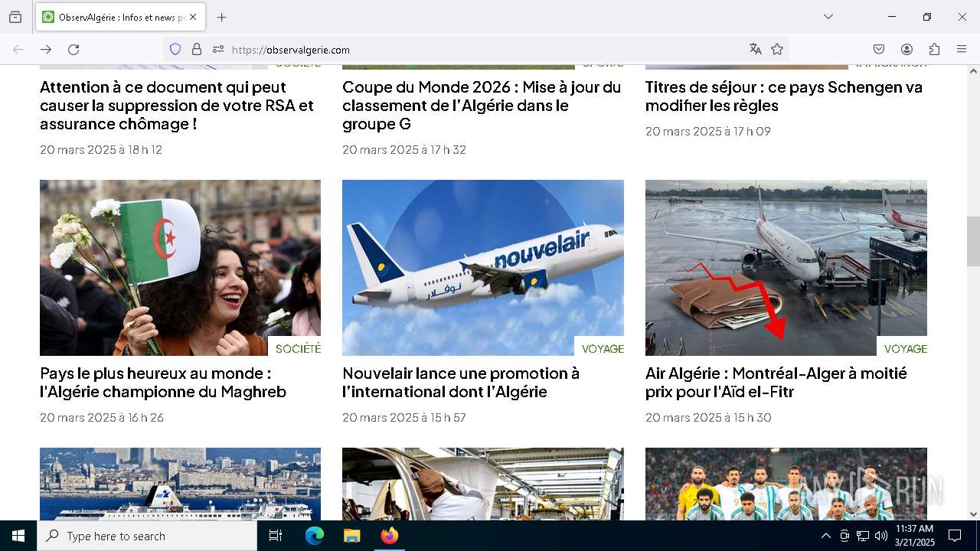Open Algerian flag woman photo thumbnail
Screen dimensions: 980x551
pos(180,268)
